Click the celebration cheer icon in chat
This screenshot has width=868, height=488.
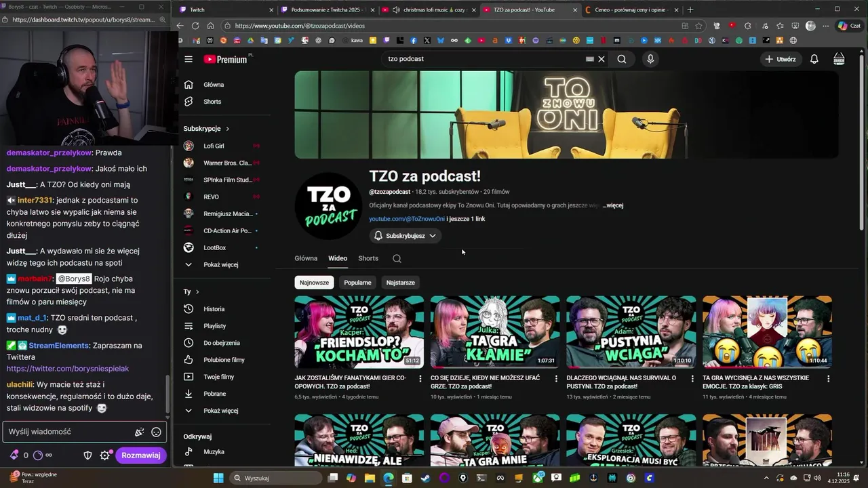pos(139,432)
